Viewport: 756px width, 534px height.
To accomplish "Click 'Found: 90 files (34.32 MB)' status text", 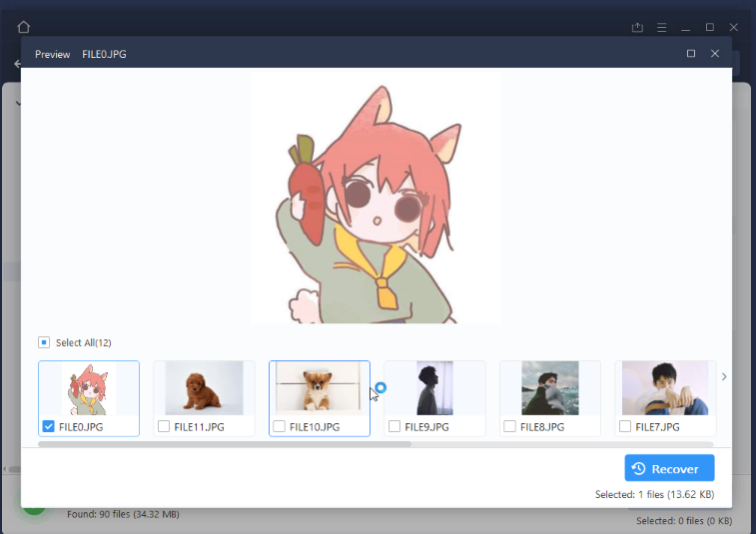I will pos(123,514).
